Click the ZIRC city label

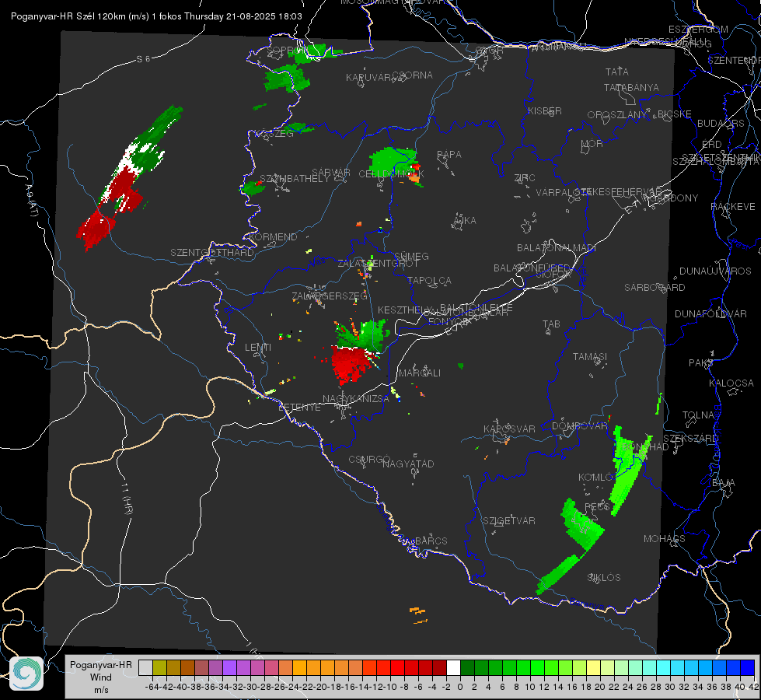tap(525, 178)
